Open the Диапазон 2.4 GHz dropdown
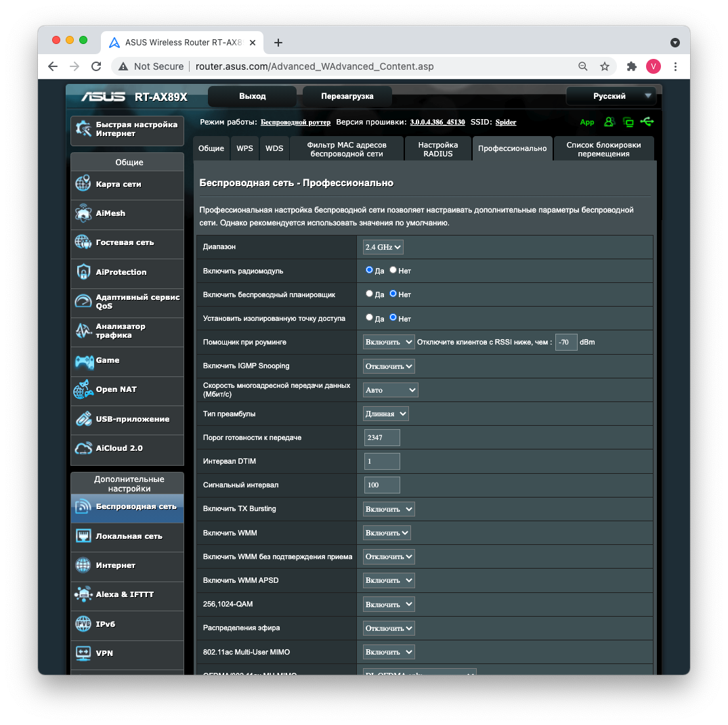The width and height of the screenshot is (728, 725). (x=383, y=247)
